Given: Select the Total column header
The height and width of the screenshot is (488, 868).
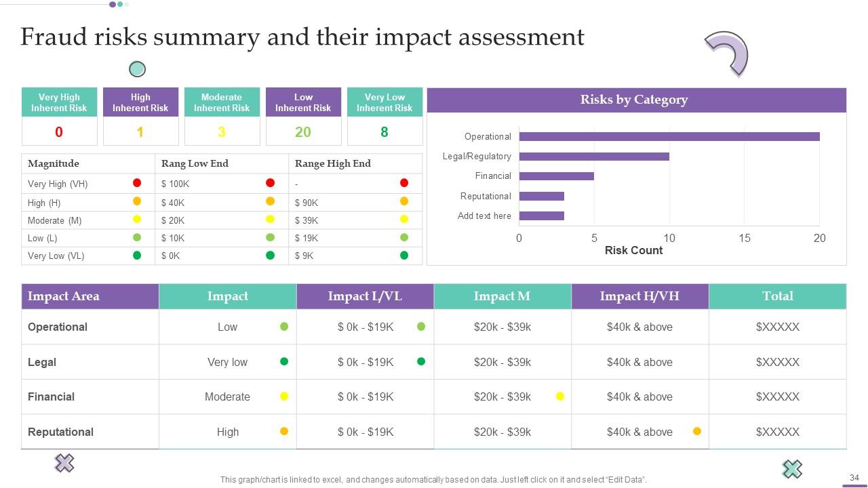Looking at the screenshot, I should click(x=777, y=296).
